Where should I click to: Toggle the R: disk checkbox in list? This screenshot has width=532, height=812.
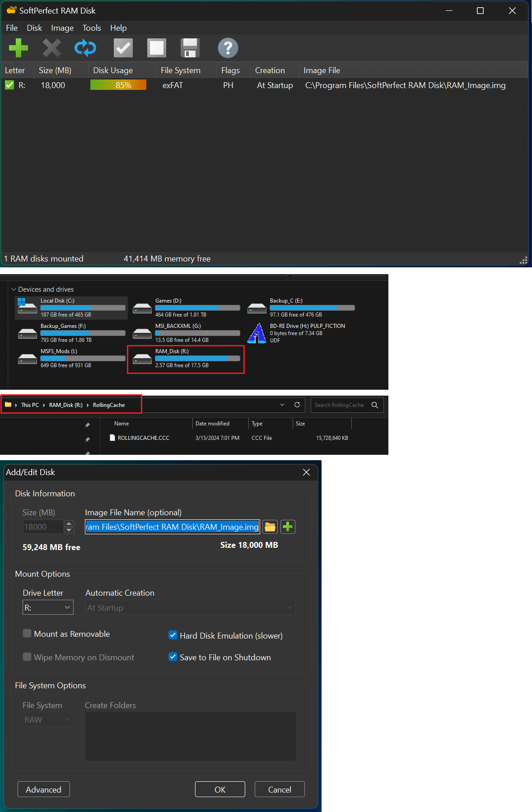9,85
